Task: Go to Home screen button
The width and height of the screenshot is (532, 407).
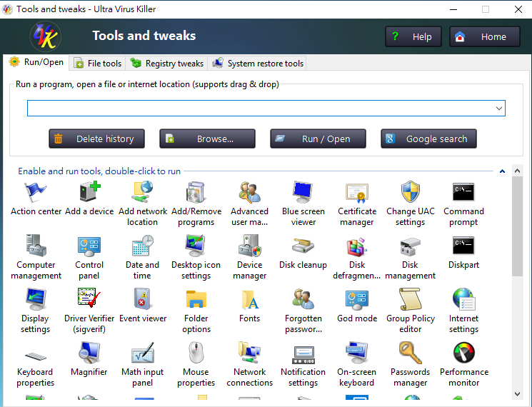Action: coord(484,36)
